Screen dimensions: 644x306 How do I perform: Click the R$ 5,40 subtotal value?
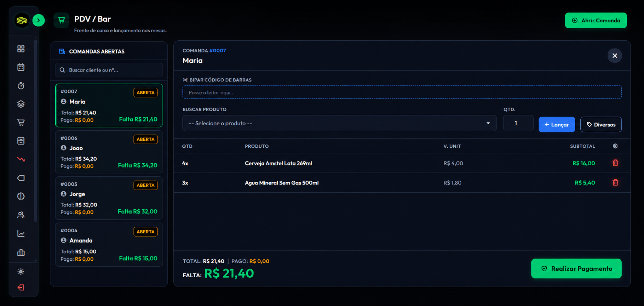click(x=585, y=183)
